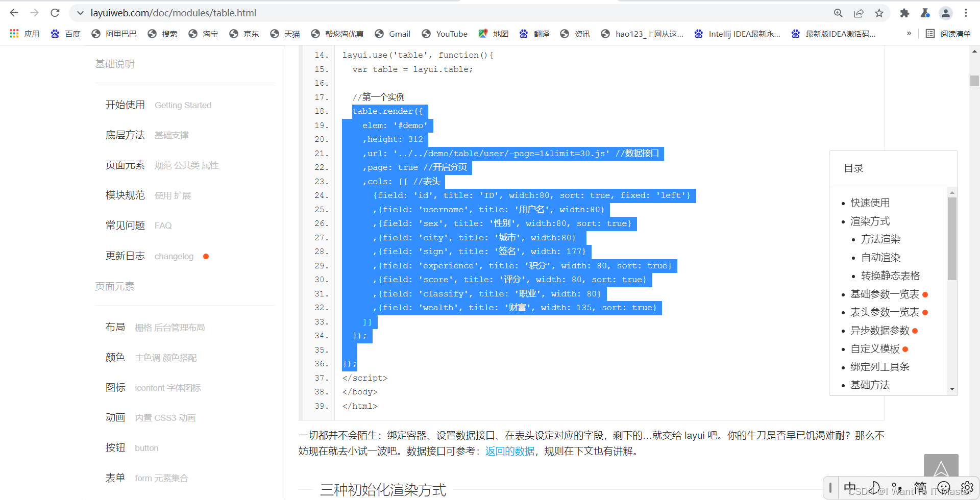
Task: Jump to 自定义模板 in 目录
Action: pos(875,349)
